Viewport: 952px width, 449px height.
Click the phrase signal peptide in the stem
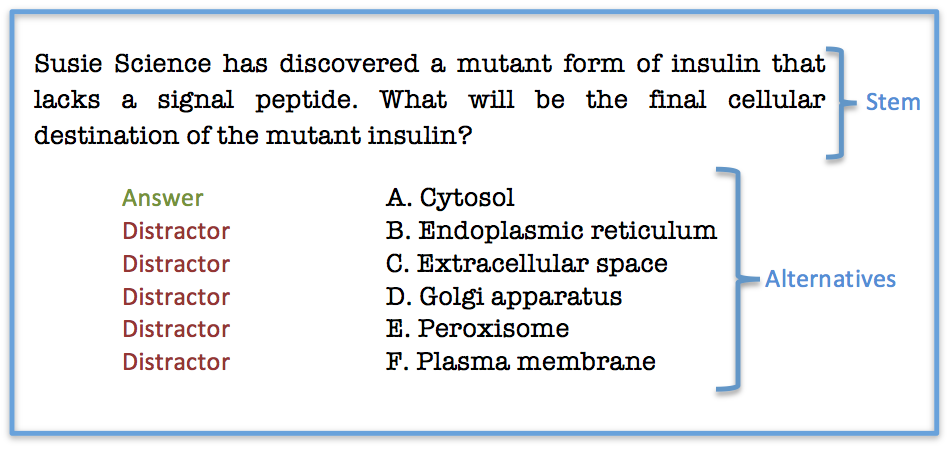(257, 100)
